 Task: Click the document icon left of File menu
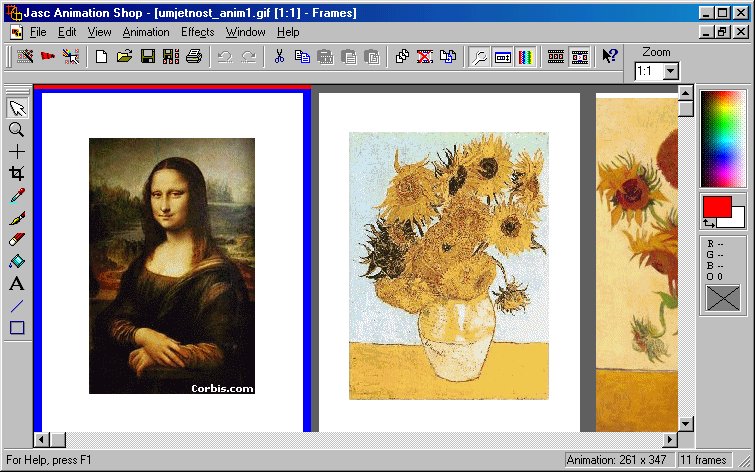[16, 32]
